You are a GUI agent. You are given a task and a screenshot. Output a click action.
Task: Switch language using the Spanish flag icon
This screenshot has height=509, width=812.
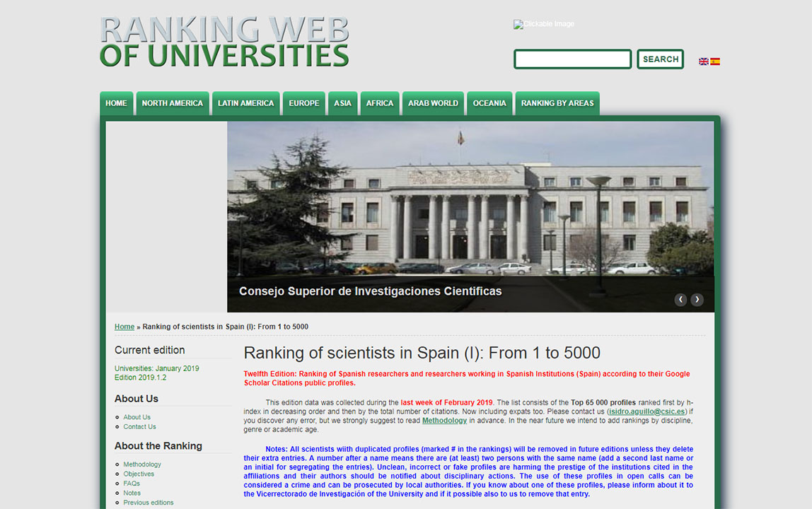715,62
